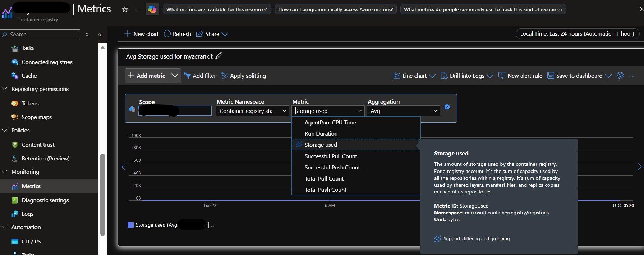Select Successful Push Count metric
Screen dimensions: 644x255
pos(356,167)
